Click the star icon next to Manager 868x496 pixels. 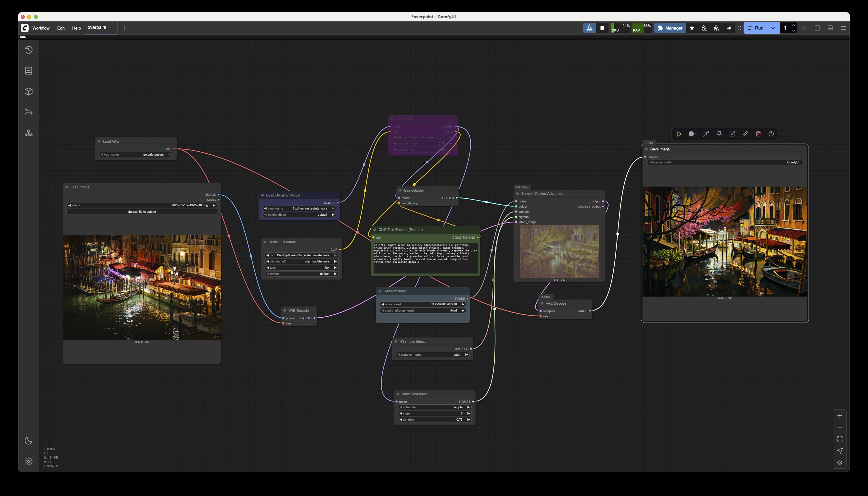692,28
